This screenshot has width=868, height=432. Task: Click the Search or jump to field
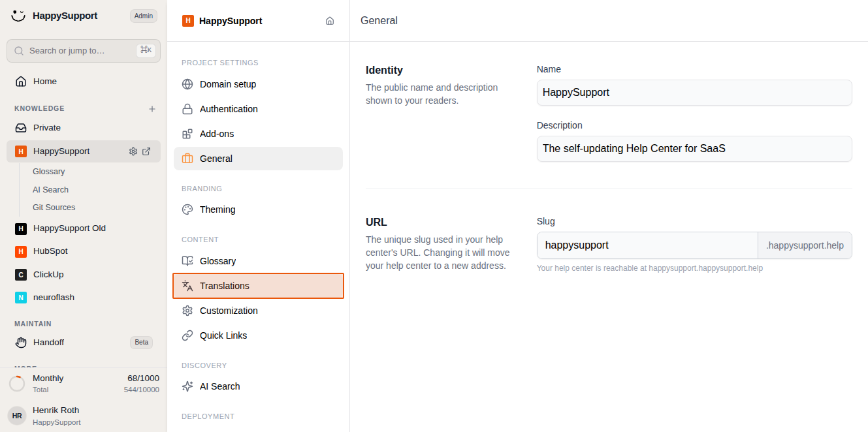pos(84,51)
